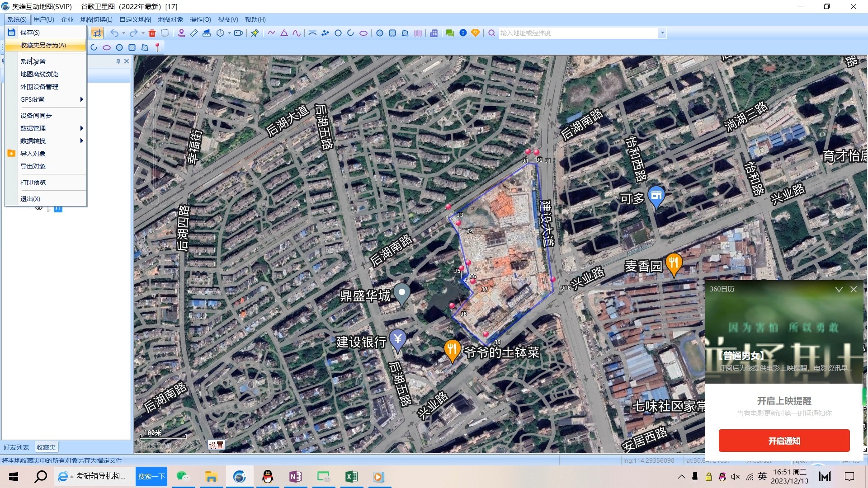The height and width of the screenshot is (488, 868).
Task: Select the ruler distance measure tool
Action: click(194, 33)
